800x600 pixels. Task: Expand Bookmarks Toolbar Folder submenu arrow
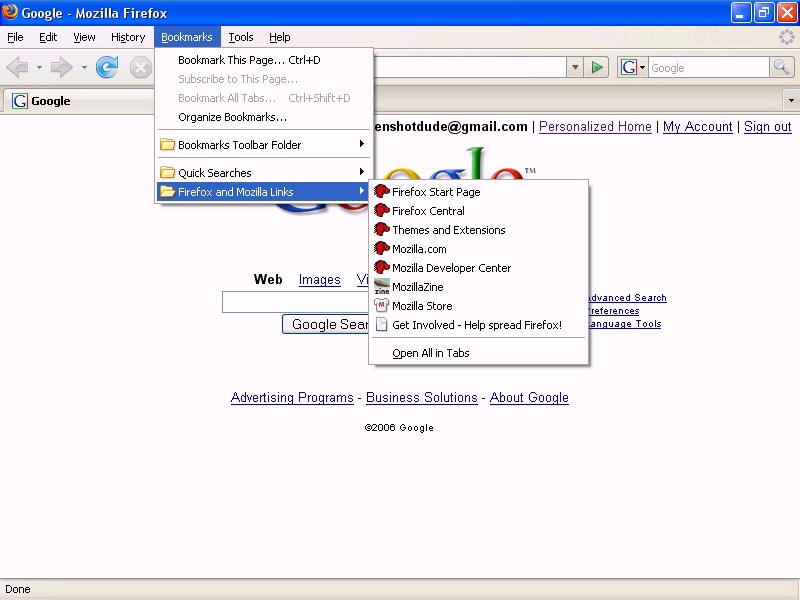[361, 144]
